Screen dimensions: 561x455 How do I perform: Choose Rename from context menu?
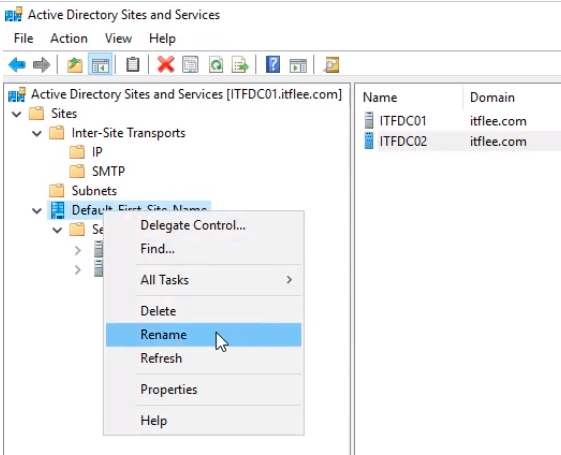coord(204,334)
